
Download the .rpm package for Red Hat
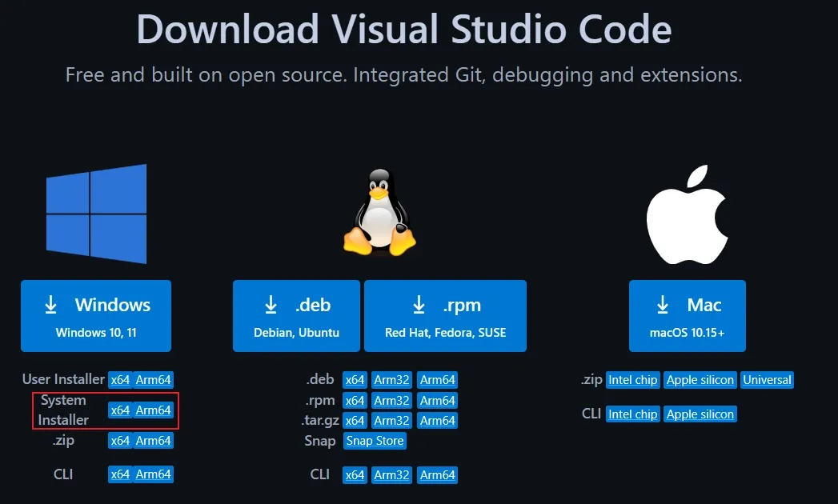(445, 316)
